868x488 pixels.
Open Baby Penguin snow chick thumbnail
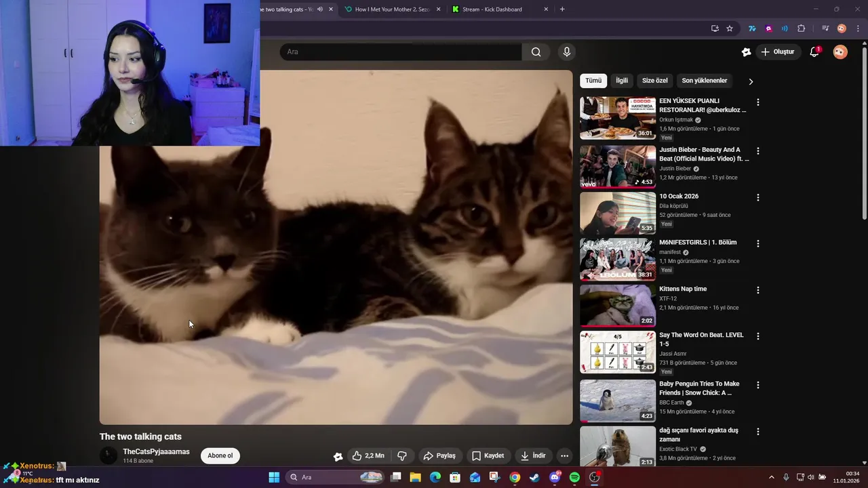pyautogui.click(x=618, y=401)
